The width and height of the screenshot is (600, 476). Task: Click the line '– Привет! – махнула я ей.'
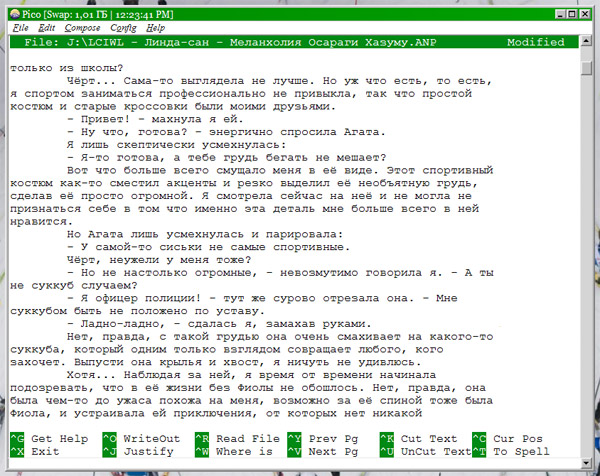click(155, 119)
